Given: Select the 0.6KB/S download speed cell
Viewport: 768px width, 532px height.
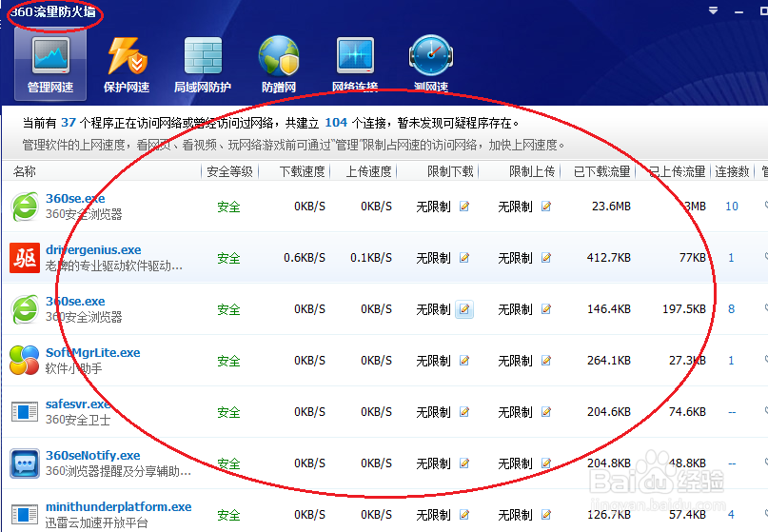Looking at the screenshot, I should tap(305, 258).
